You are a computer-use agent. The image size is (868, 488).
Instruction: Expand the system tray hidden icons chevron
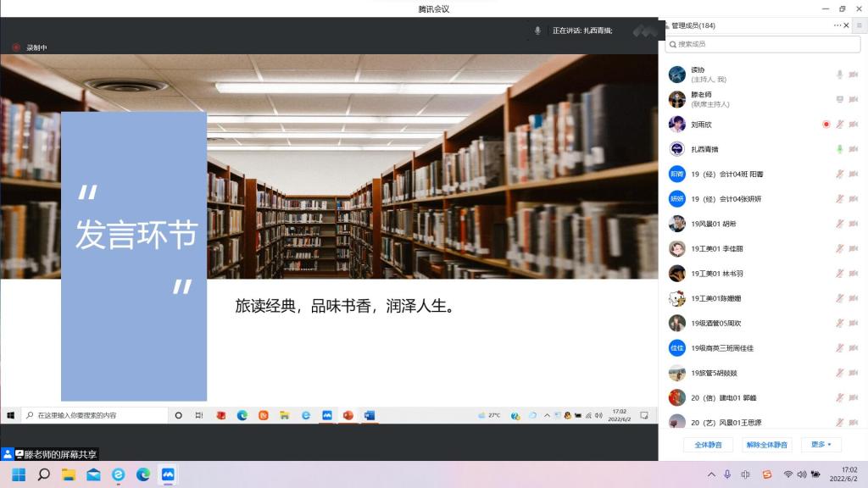[x=711, y=474]
